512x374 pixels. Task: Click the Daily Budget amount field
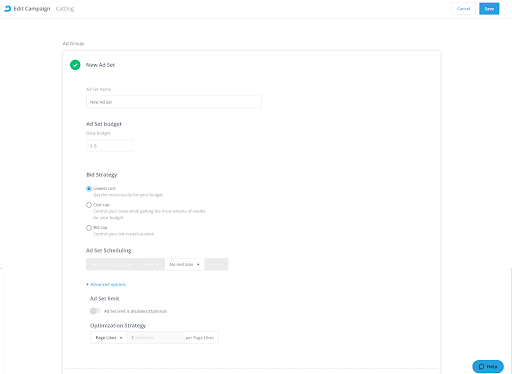[109, 146]
